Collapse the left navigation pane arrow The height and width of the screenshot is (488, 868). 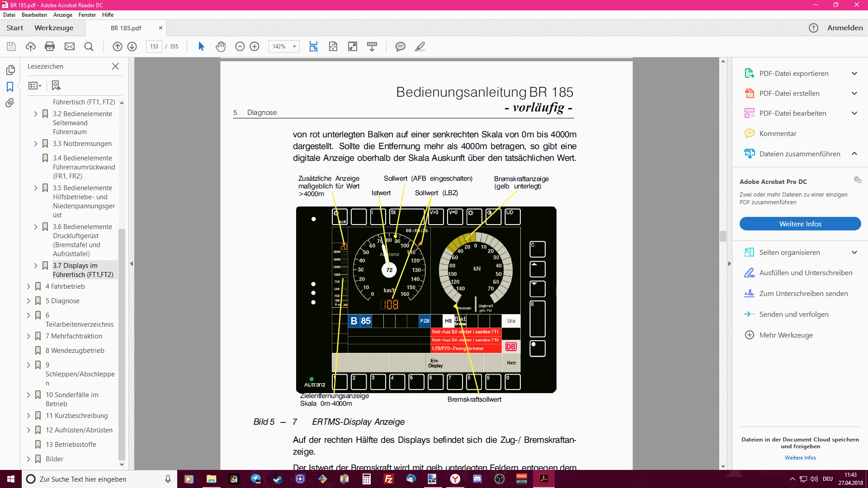(132, 264)
